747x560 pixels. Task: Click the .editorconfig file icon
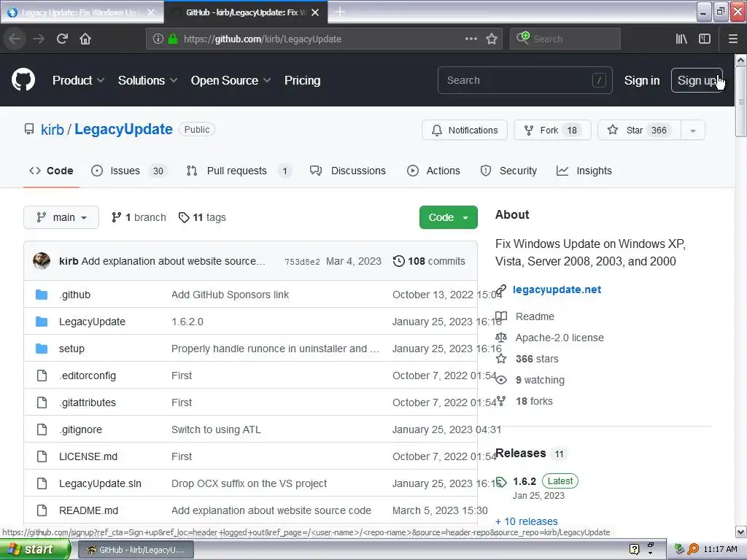point(42,376)
